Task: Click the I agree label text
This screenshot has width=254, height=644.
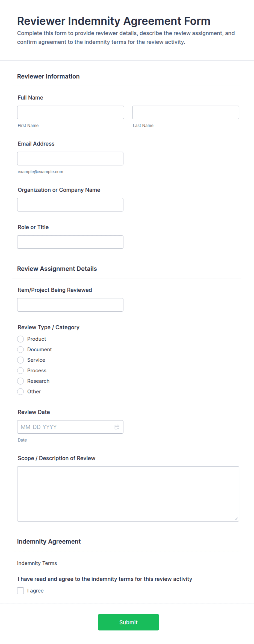Action: tap(36, 591)
